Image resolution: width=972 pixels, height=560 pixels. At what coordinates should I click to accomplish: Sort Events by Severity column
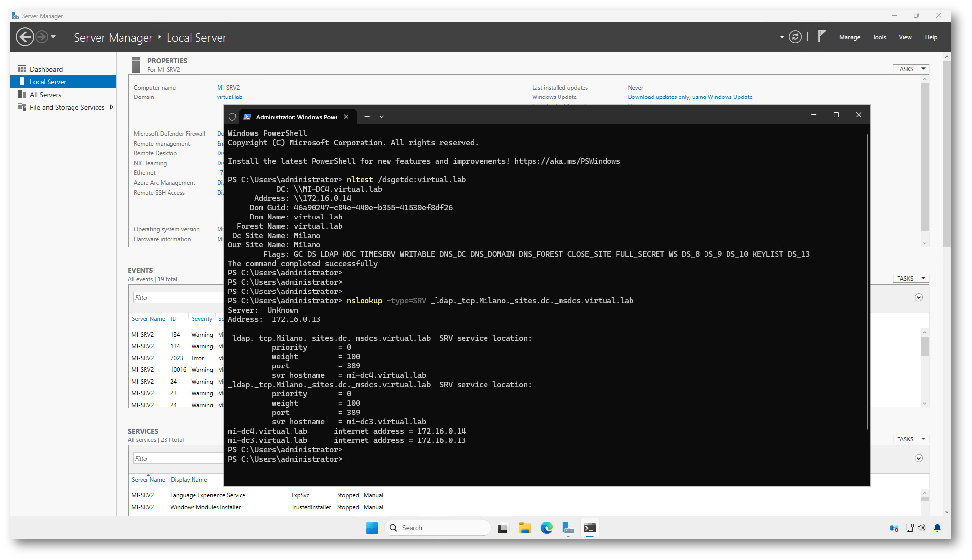click(x=202, y=319)
